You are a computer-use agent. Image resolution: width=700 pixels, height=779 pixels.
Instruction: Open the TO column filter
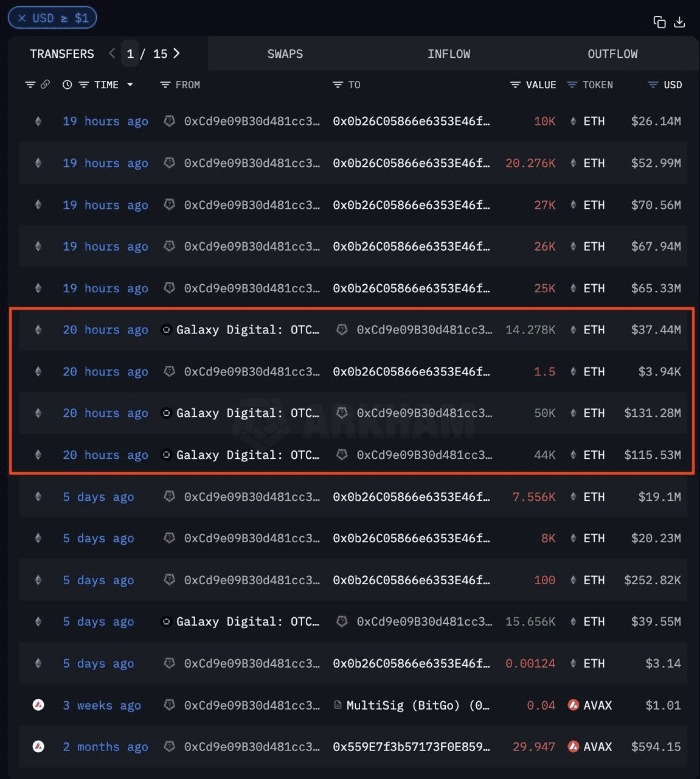(x=338, y=85)
